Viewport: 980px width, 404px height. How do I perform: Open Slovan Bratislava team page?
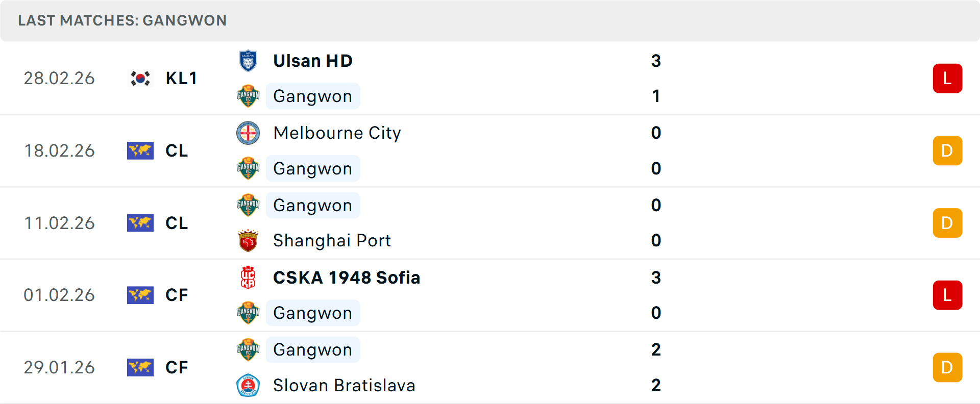coord(344,386)
